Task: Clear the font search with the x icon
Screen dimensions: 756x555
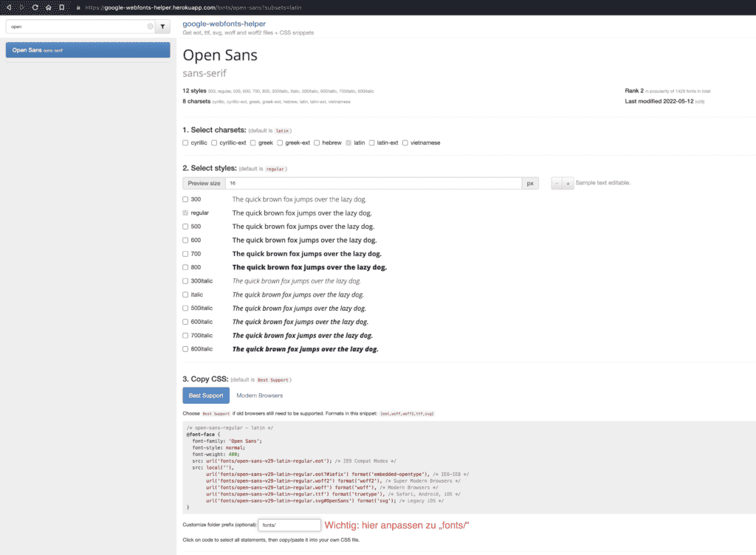Action: click(150, 27)
